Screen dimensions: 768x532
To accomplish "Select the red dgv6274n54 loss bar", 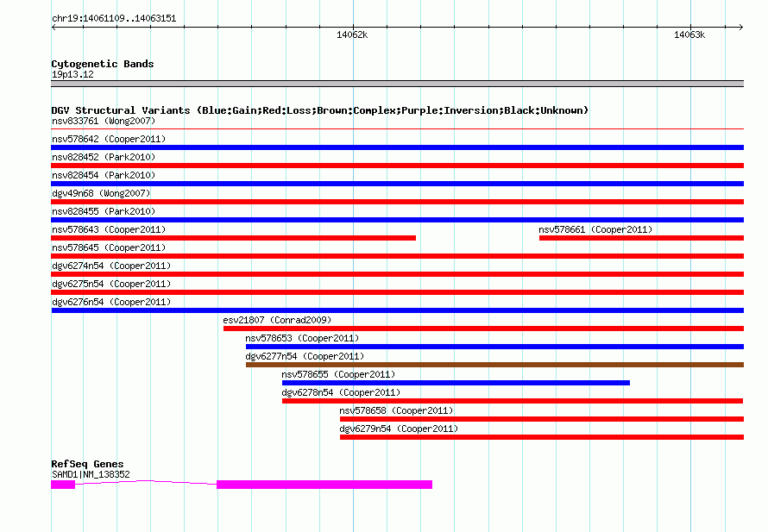I will (397, 274).
